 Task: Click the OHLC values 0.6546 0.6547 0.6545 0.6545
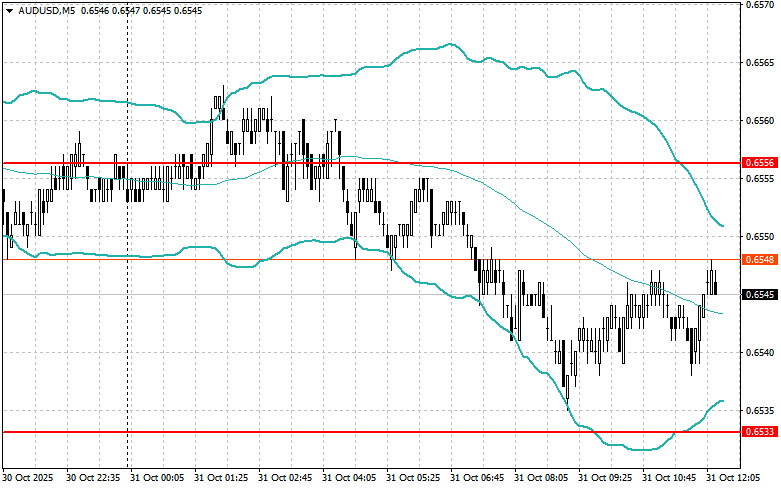(x=141, y=10)
